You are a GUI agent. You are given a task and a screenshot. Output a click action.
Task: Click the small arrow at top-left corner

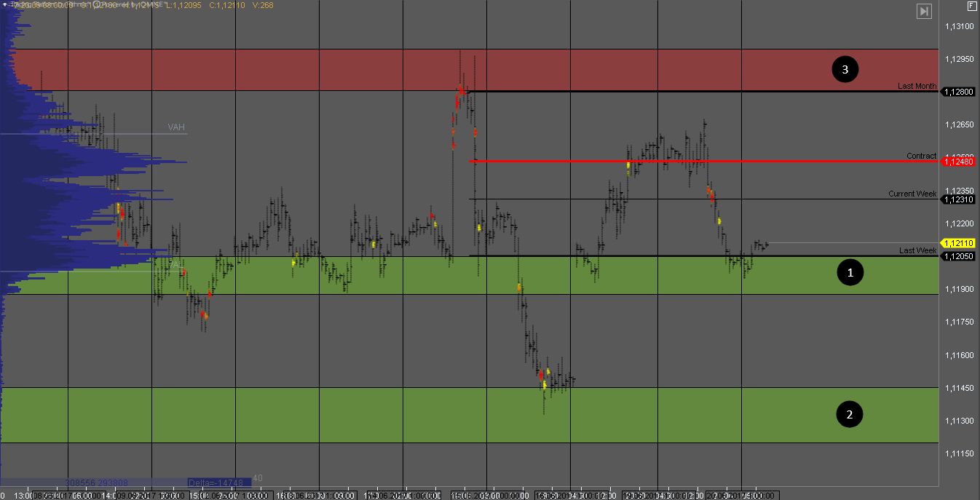tap(4, 5)
